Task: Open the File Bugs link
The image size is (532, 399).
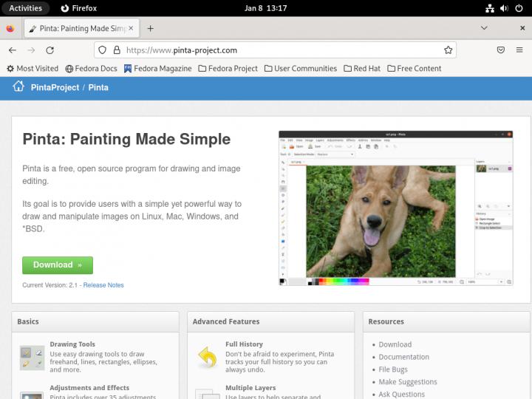Action: click(x=393, y=369)
